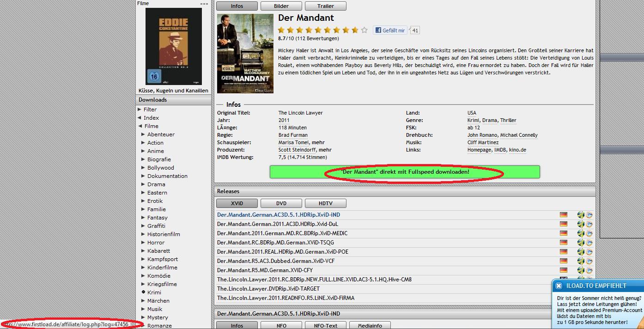The height and width of the screenshot is (329, 644).
Task: Click the green 'direkt mit Fullspeed downloaden' button
Action: click(x=405, y=172)
